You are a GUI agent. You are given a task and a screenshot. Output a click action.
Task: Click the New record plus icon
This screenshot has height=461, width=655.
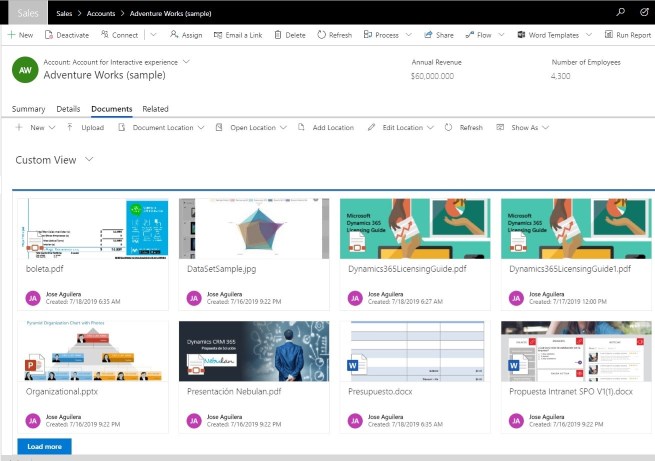point(12,35)
